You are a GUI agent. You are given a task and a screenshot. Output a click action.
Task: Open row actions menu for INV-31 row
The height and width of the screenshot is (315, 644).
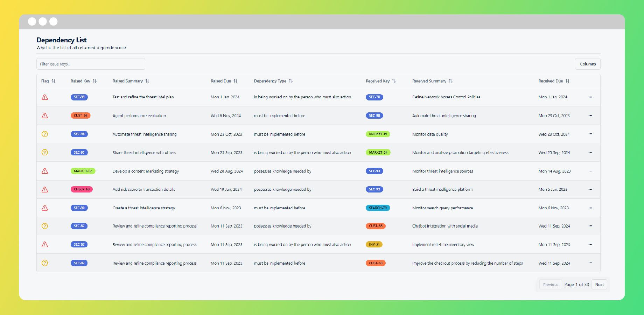pos(590,244)
